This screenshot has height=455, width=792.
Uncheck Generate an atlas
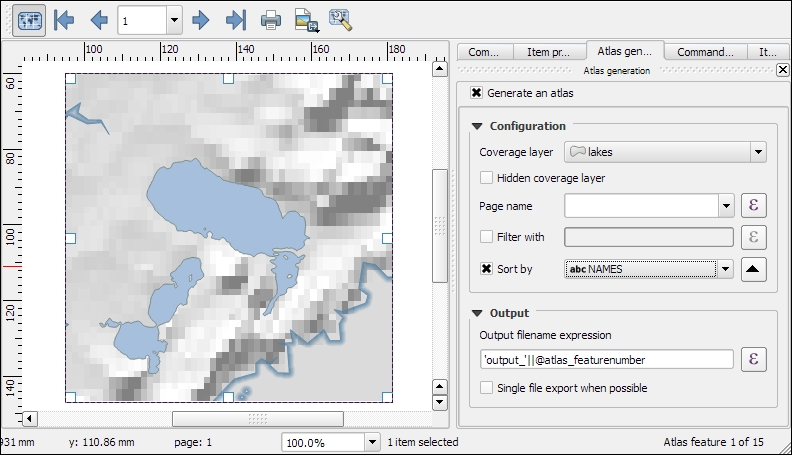(476, 93)
